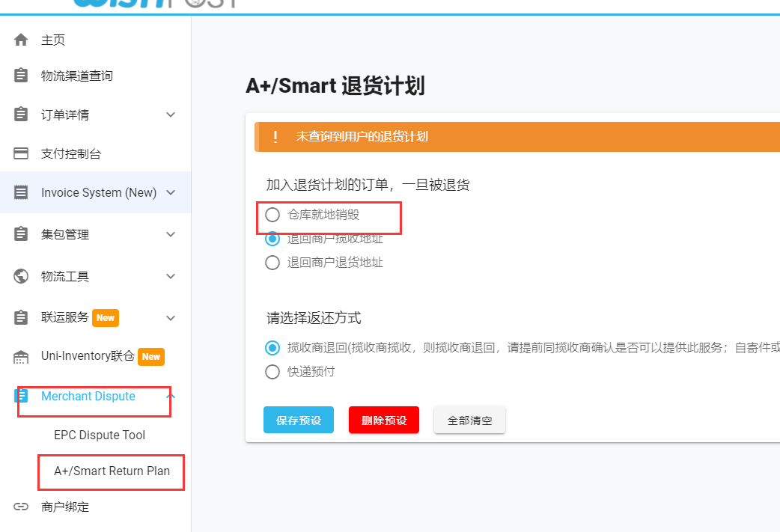Expand the 联运服务 submenu chevron

click(x=171, y=318)
